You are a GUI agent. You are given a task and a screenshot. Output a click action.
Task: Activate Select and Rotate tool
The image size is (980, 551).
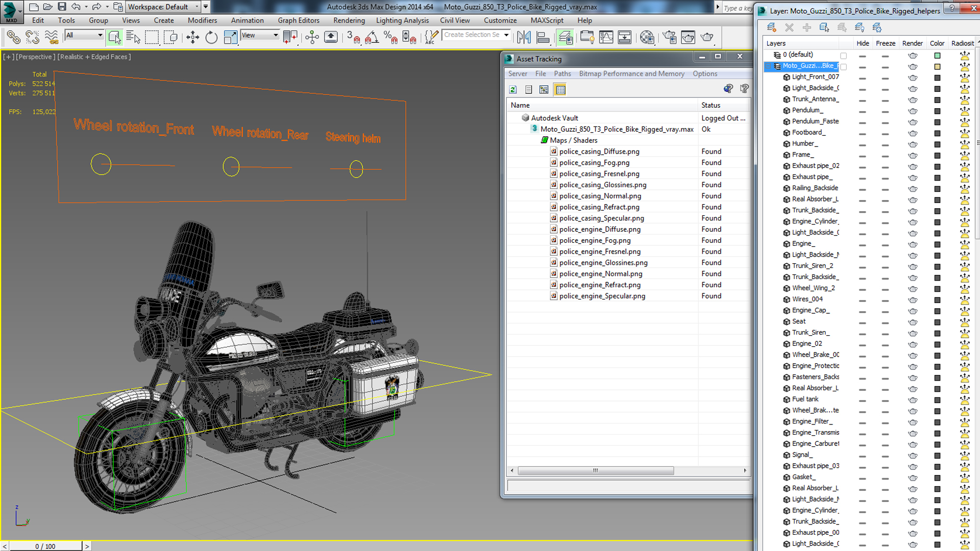[211, 37]
